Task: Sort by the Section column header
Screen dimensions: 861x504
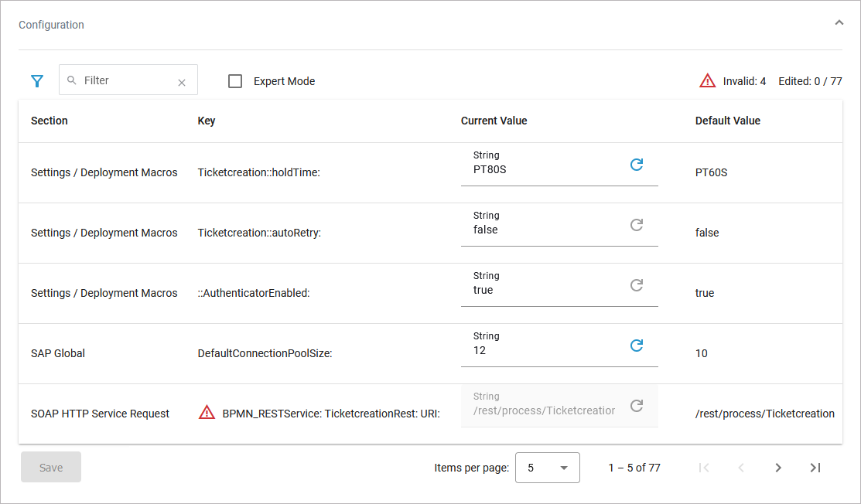Action: [x=50, y=121]
